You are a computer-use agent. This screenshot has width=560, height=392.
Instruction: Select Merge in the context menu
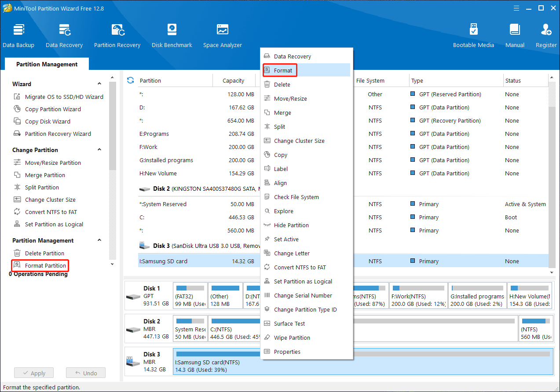307,113
